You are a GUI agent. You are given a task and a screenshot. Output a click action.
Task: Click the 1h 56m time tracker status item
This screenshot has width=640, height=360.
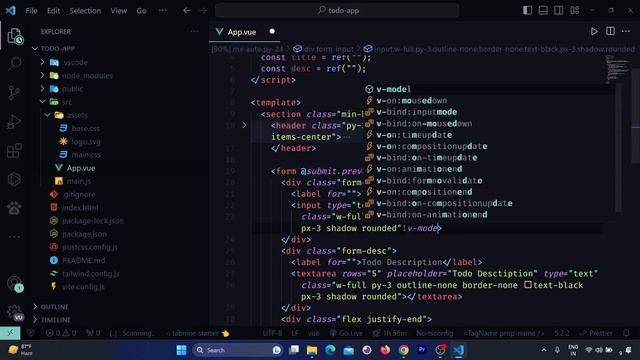(x=389, y=333)
